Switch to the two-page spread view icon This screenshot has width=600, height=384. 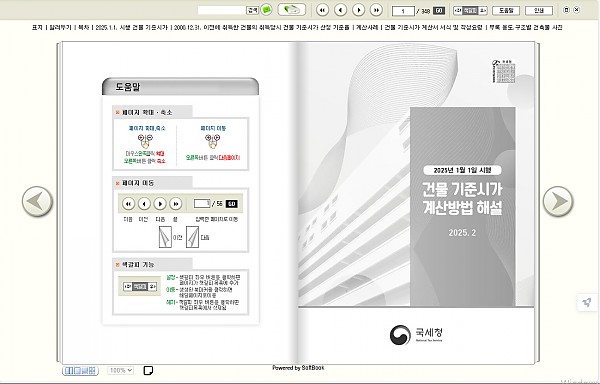[x=69, y=370]
